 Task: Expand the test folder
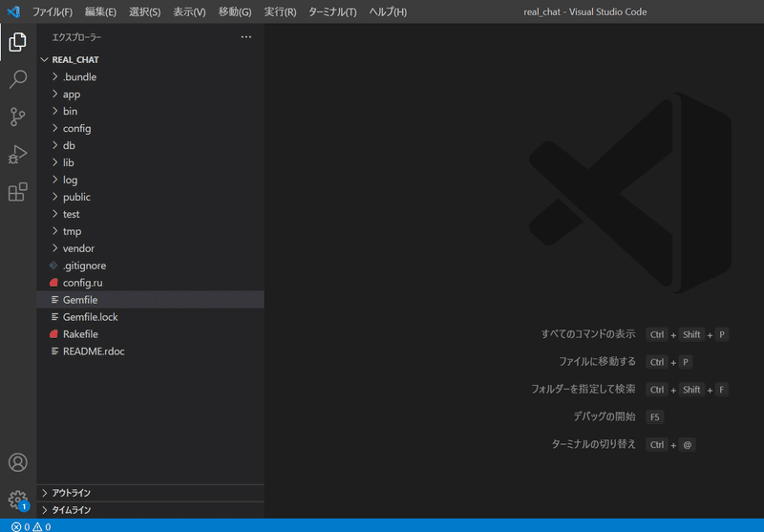pyautogui.click(x=55, y=214)
